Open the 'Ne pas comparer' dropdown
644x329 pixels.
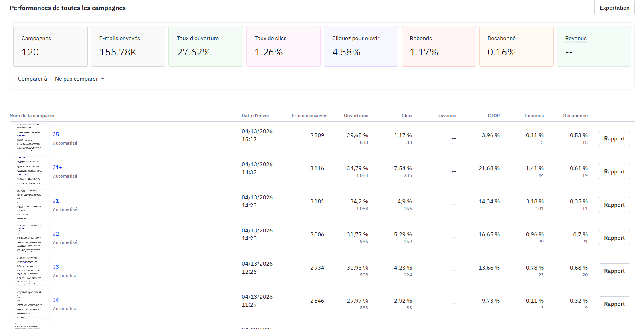click(79, 79)
